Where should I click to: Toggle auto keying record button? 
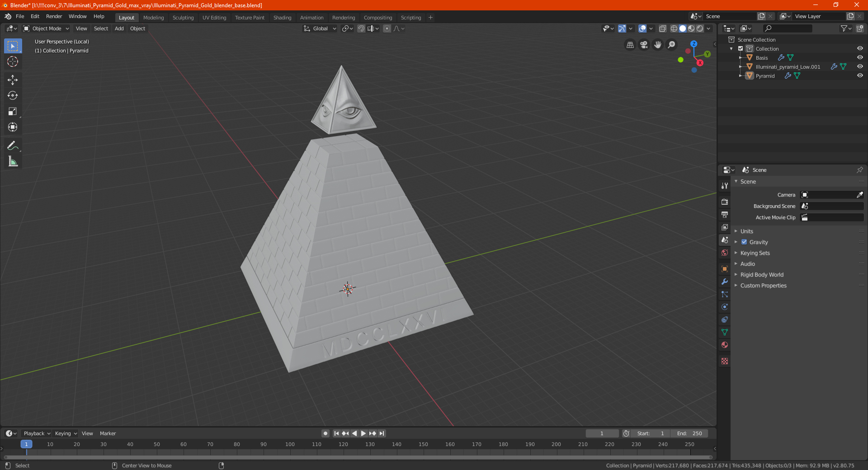pyautogui.click(x=325, y=433)
